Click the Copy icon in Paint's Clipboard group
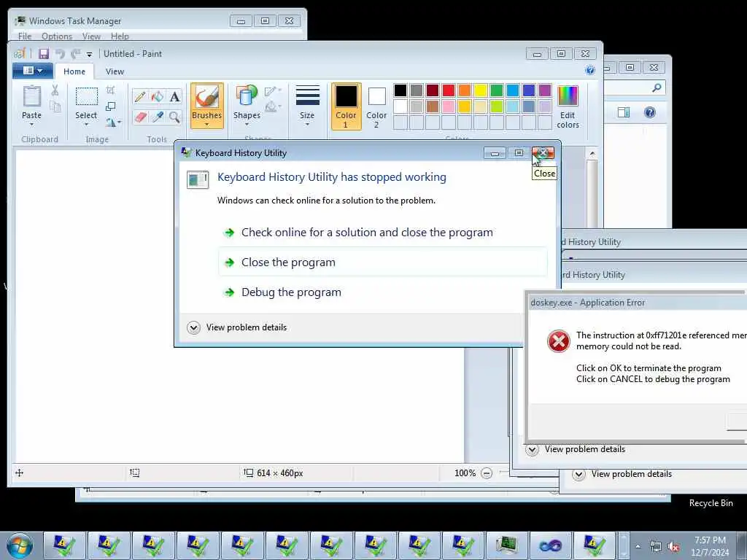 coord(55,106)
